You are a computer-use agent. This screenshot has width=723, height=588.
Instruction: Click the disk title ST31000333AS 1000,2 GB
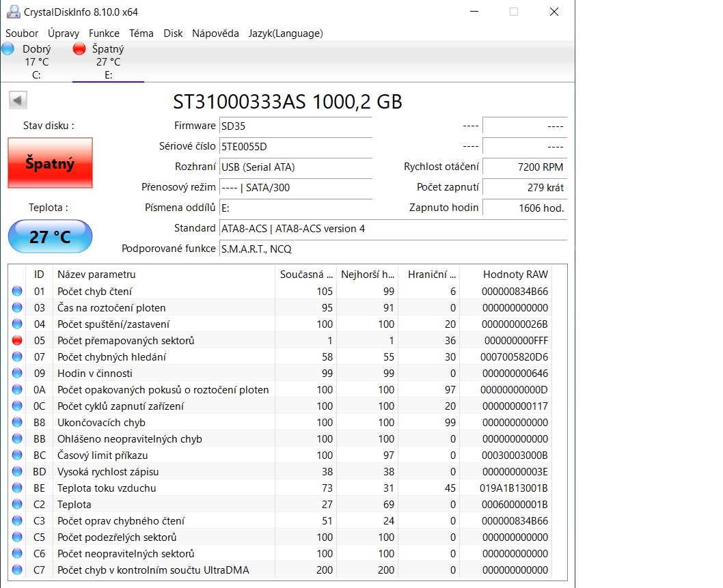[287, 101]
